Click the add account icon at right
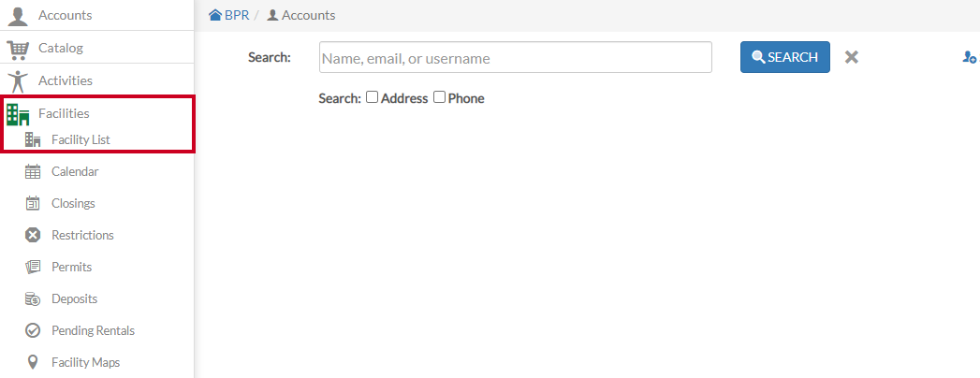 pyautogui.click(x=970, y=57)
